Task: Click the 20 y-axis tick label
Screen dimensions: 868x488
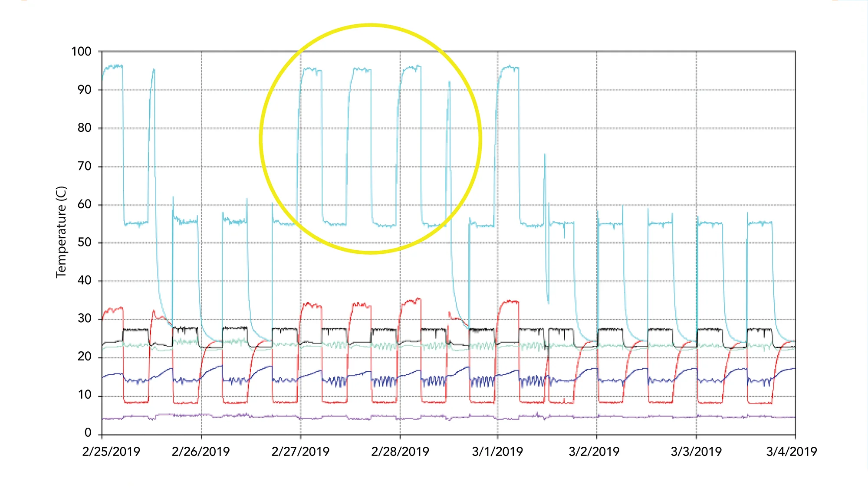Action: (84, 357)
